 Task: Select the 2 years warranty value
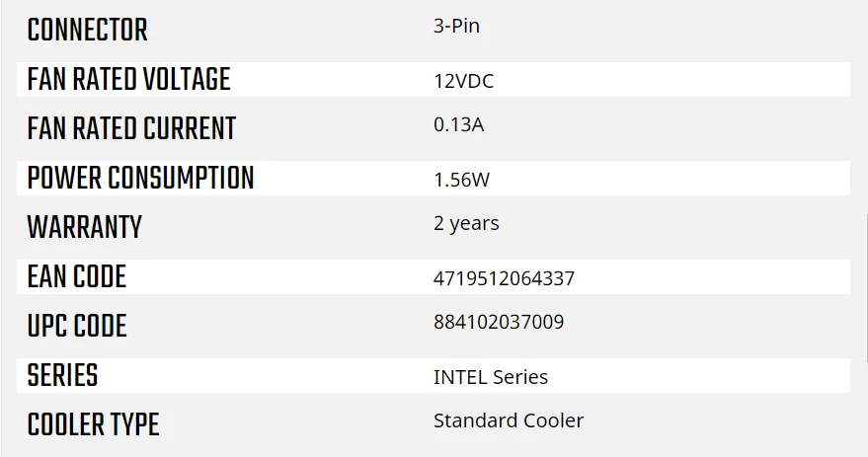pos(466,224)
